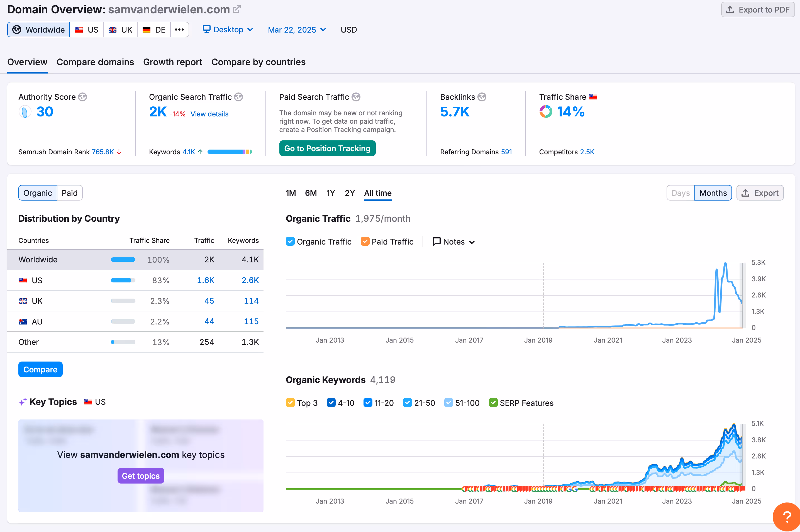
Task: Click globe icon beside Backlinks
Action: coord(482,97)
